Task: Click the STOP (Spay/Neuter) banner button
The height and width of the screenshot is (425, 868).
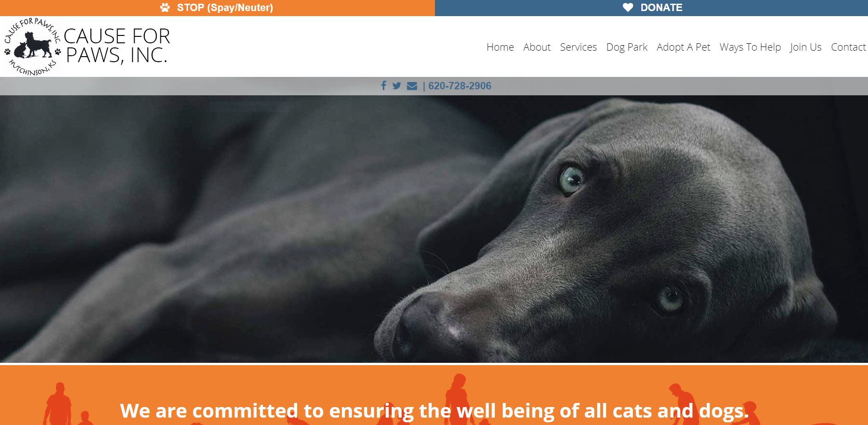Action: coord(217,8)
